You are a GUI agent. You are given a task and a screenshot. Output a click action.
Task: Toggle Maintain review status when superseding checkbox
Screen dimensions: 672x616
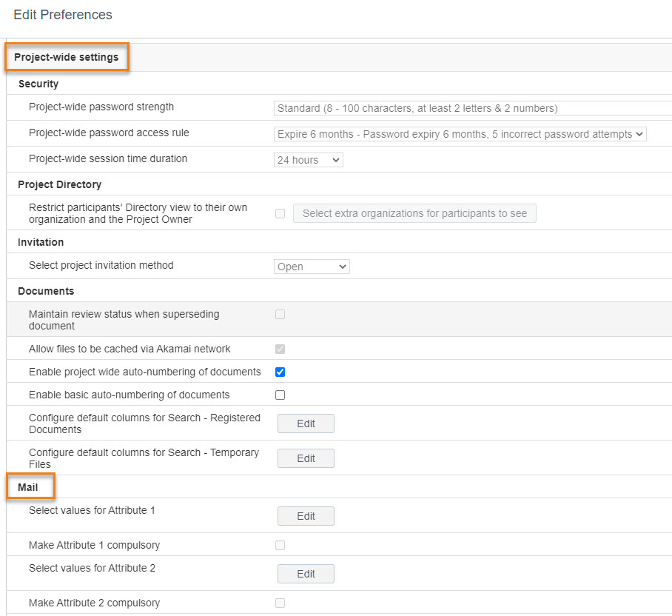(x=280, y=315)
